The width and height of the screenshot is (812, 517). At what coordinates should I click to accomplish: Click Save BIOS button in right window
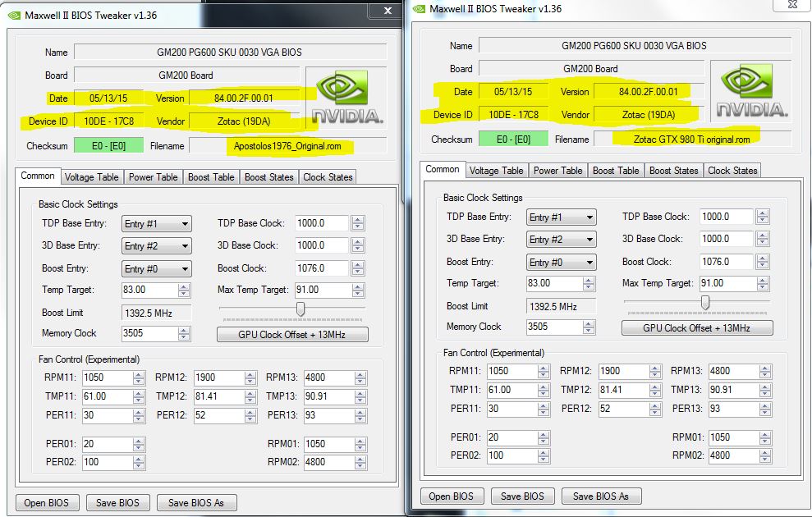click(x=522, y=496)
